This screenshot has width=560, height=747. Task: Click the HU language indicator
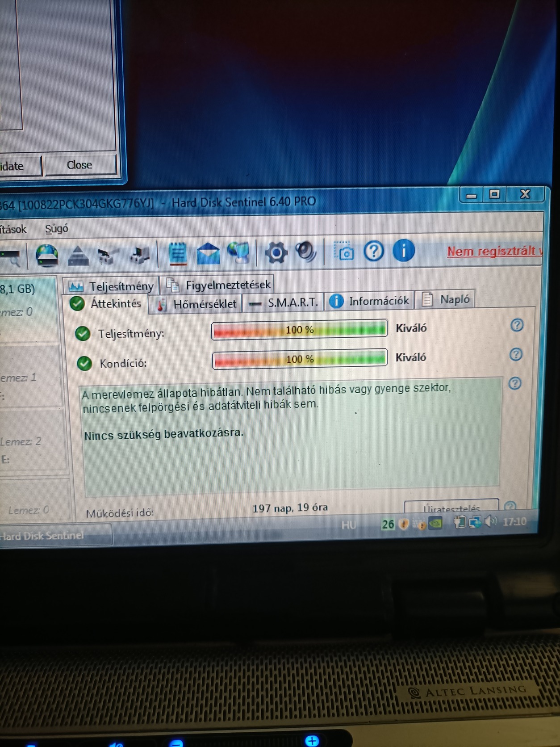click(x=349, y=525)
